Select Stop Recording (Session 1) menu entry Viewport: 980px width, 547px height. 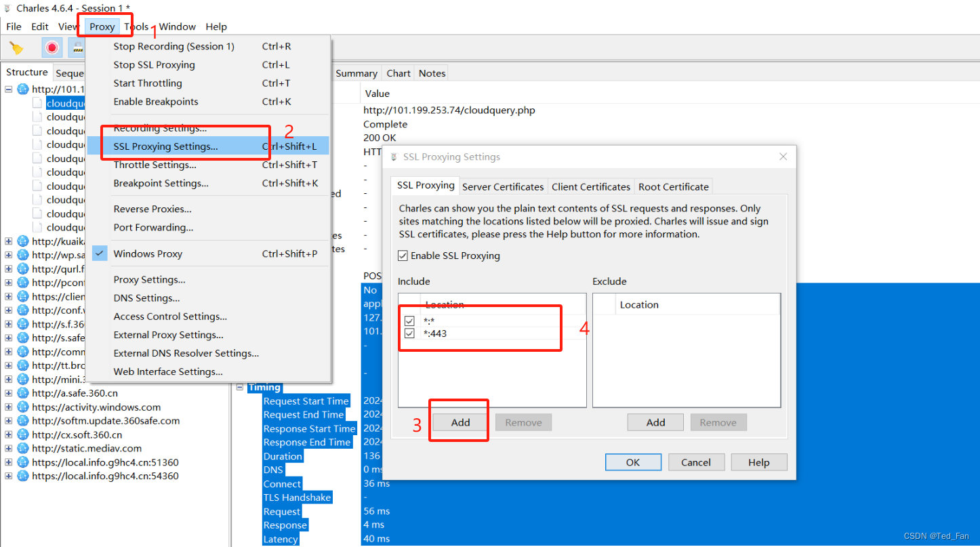click(209, 46)
